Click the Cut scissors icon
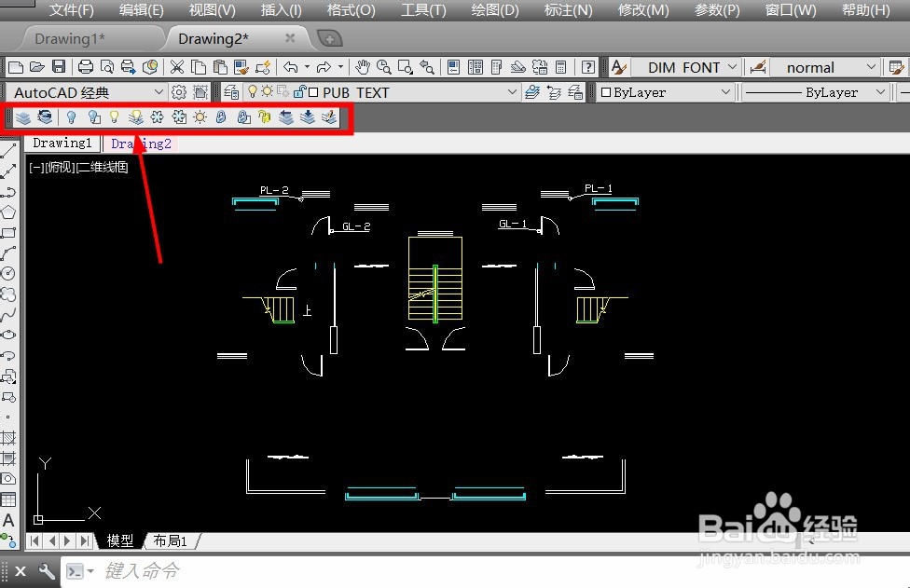This screenshot has width=910, height=588. click(x=177, y=67)
